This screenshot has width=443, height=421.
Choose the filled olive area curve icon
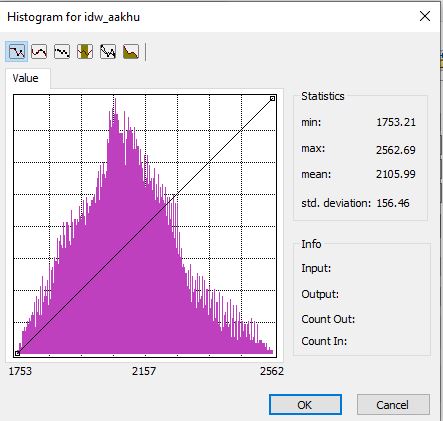click(x=131, y=52)
